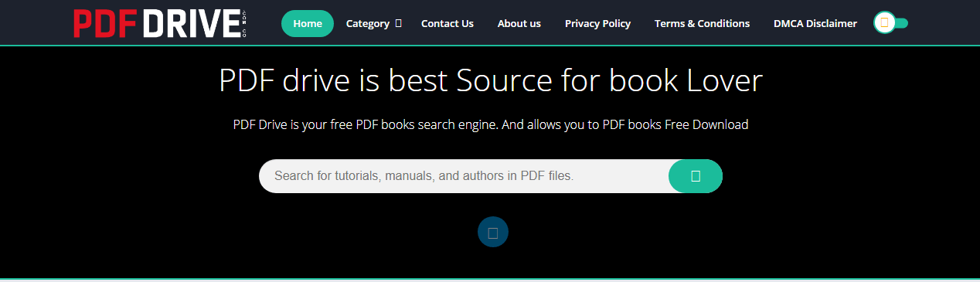View the Terms & Conditions page

[702, 23]
